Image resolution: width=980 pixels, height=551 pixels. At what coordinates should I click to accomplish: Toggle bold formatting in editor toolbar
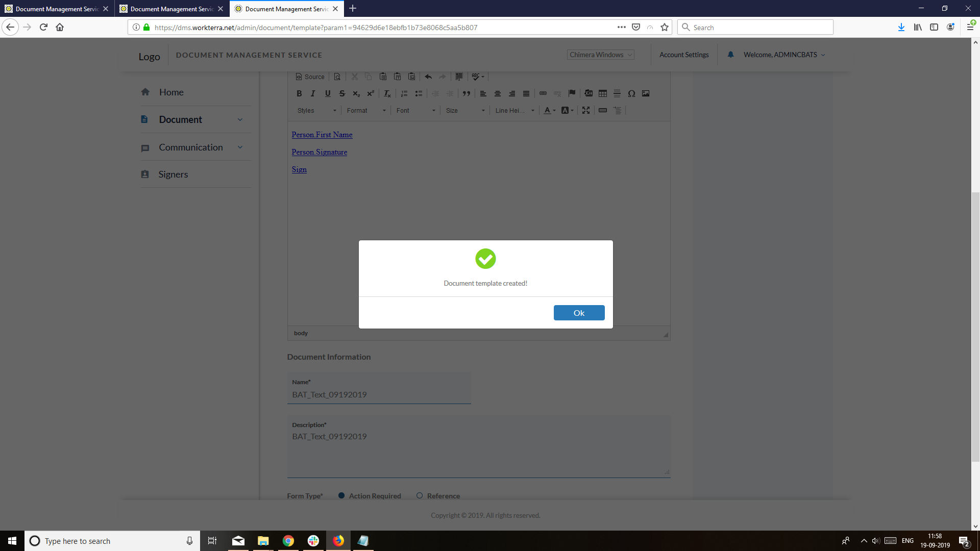tap(299, 93)
